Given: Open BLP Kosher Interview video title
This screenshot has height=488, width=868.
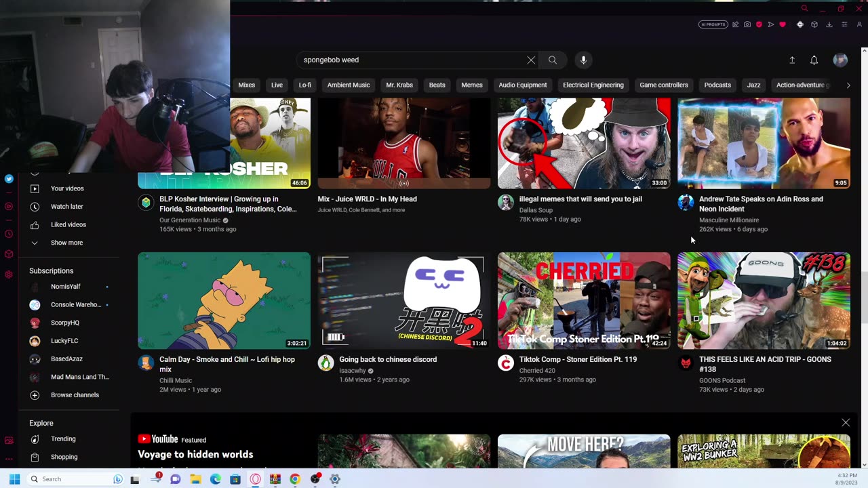Looking at the screenshot, I should tap(228, 204).
